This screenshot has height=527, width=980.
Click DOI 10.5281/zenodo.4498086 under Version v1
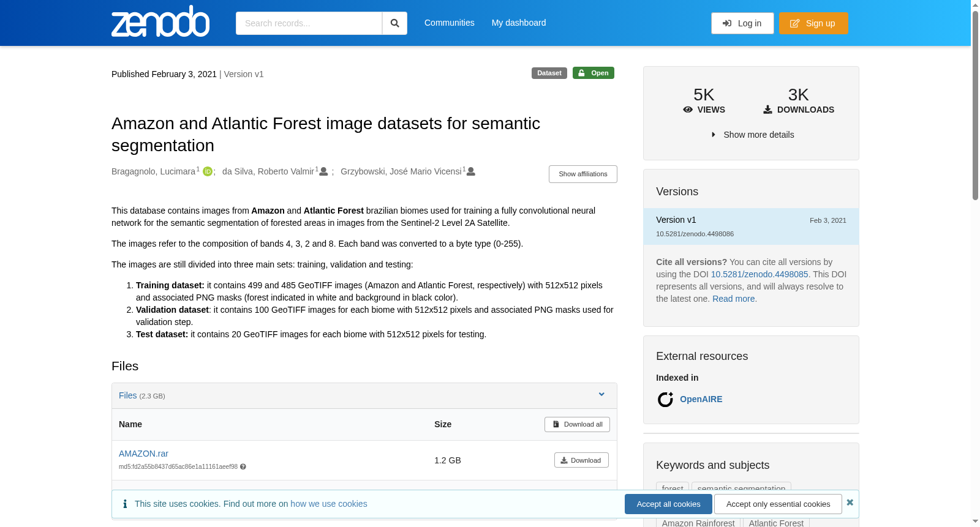pos(695,234)
